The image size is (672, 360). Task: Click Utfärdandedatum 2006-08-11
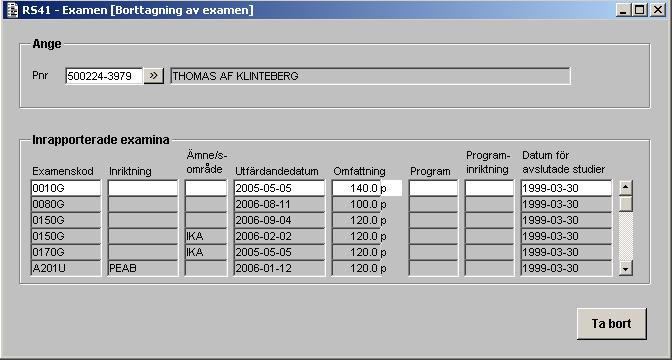click(x=279, y=204)
